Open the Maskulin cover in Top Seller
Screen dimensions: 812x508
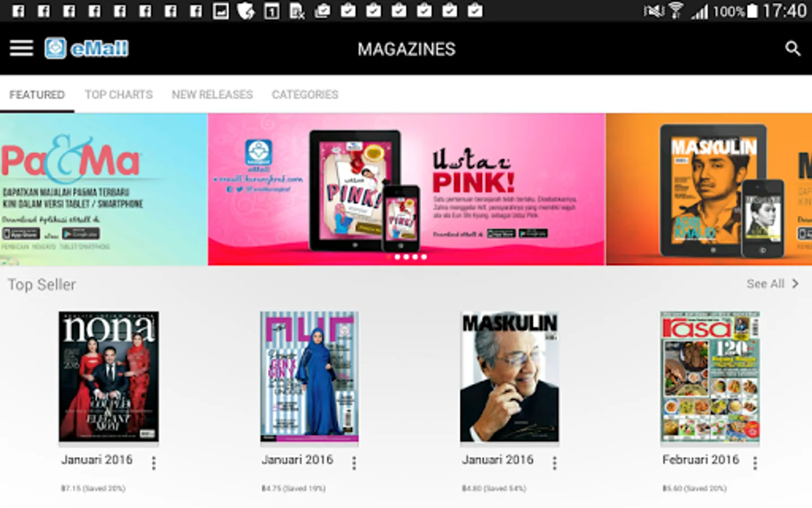(510, 376)
